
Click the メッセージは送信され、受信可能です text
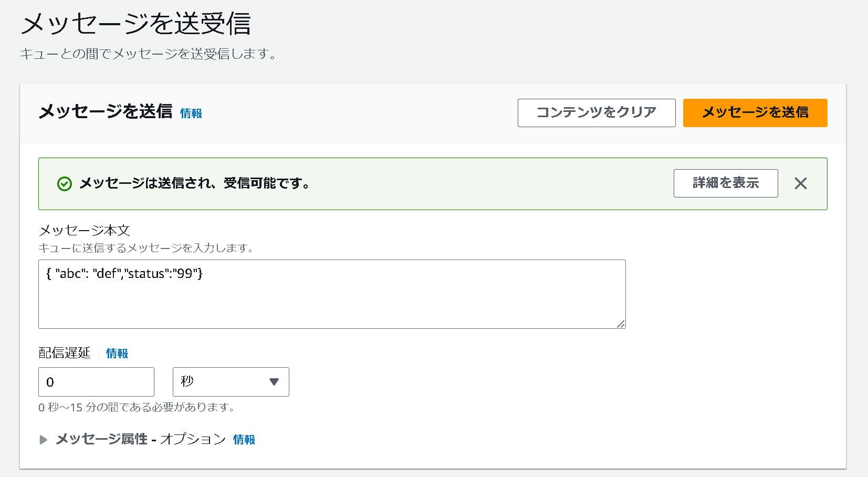(x=195, y=183)
